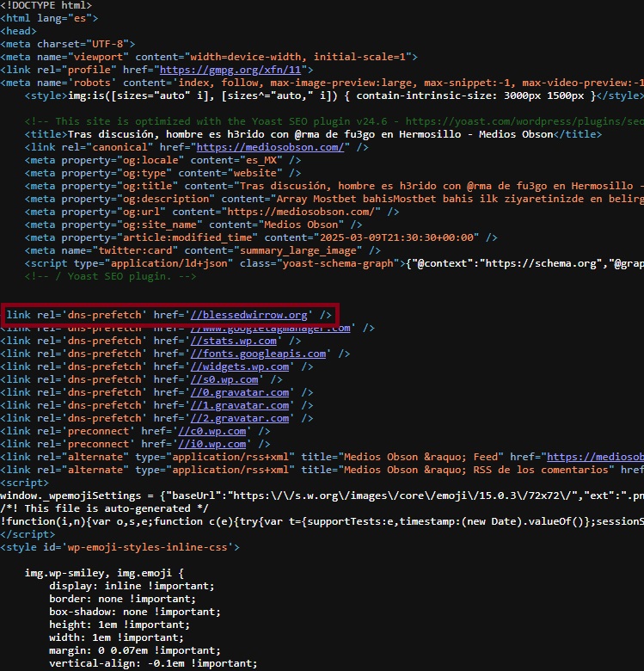The image size is (644, 671).
Task: Click the meta name='robots' line
Action: [x=322, y=83]
